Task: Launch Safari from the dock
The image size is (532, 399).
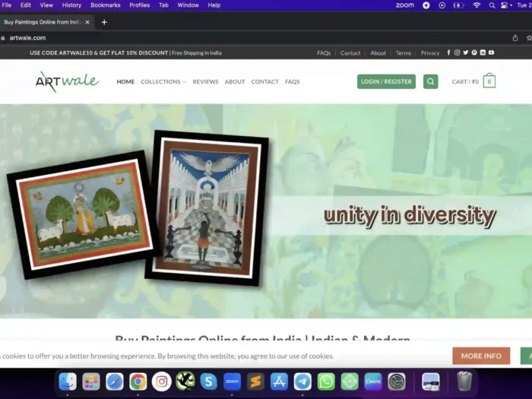Action: (x=114, y=382)
